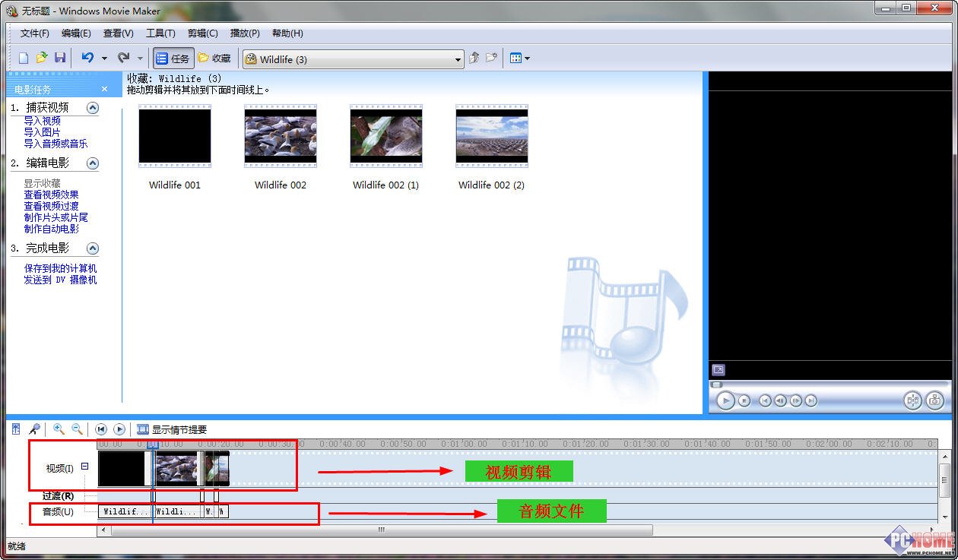Toggle the 任务 pane button
The width and height of the screenshot is (958, 560).
173,57
